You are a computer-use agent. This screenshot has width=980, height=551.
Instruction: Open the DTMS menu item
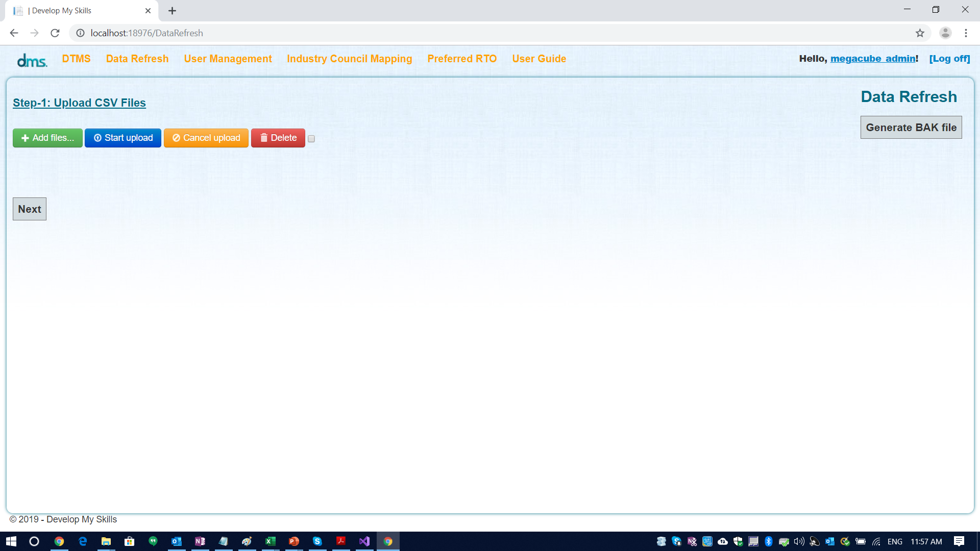coord(76,59)
